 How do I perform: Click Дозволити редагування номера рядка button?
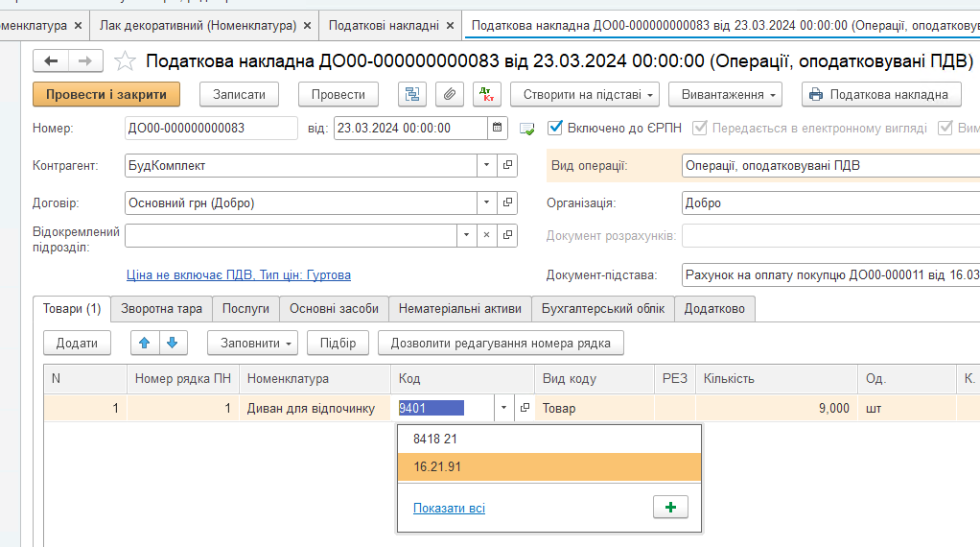(x=501, y=344)
